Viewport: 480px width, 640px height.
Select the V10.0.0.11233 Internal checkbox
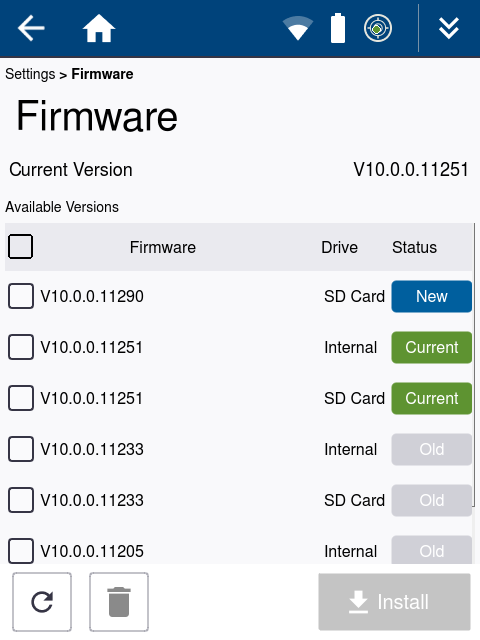tap(21, 449)
